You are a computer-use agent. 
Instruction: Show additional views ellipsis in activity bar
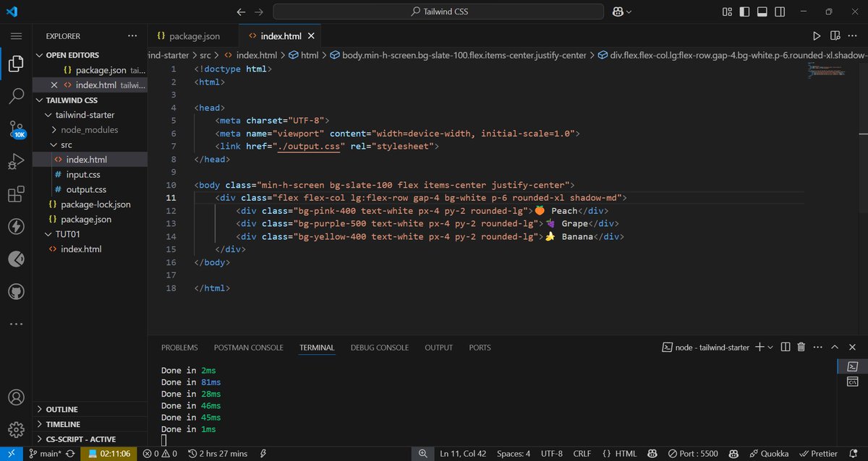[16, 324]
